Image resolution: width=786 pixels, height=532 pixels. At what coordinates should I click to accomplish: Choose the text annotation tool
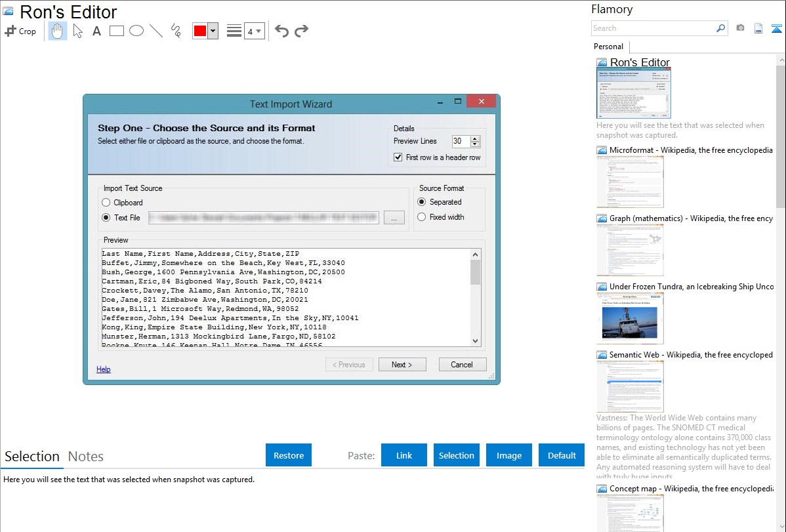point(96,31)
